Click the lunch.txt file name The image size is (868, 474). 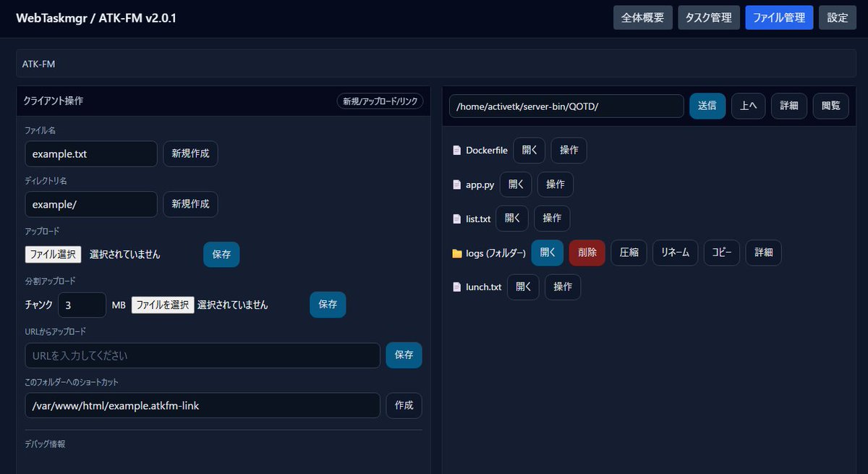click(x=484, y=287)
